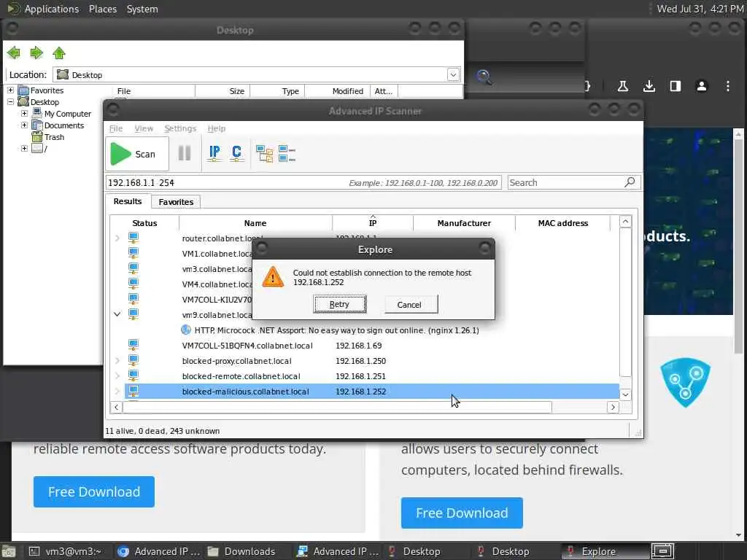This screenshot has width=747, height=560.
Task: Go back in the Desktop file manager
Action: tap(14, 52)
